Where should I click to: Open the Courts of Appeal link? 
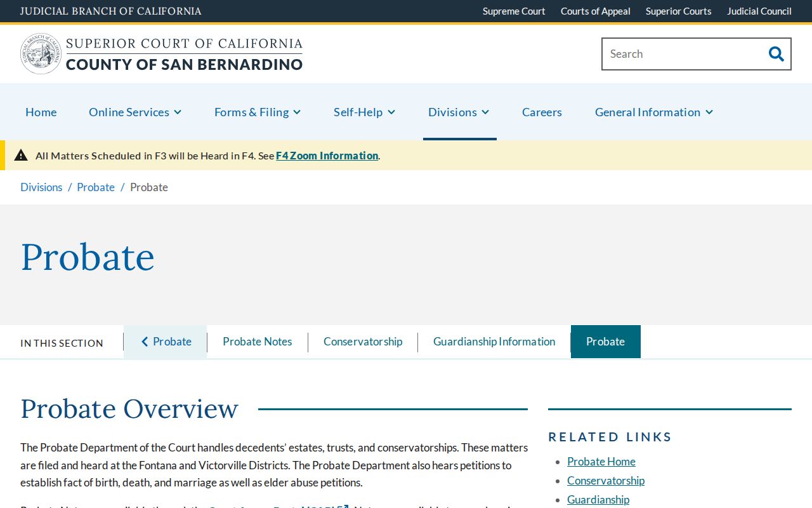596,11
